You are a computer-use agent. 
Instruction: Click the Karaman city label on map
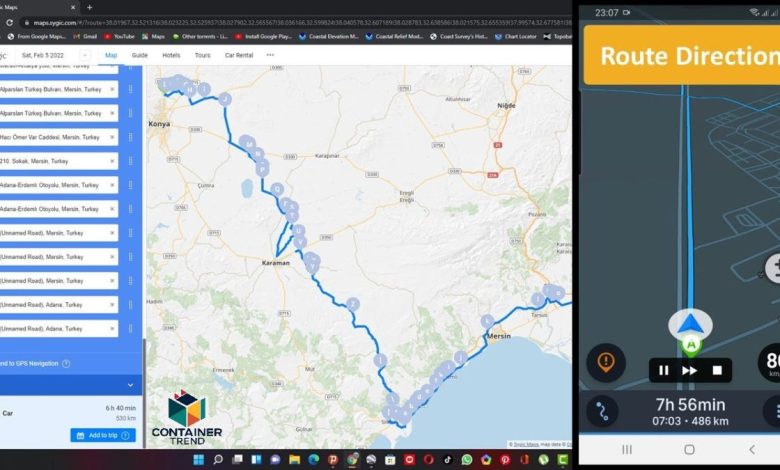276,263
